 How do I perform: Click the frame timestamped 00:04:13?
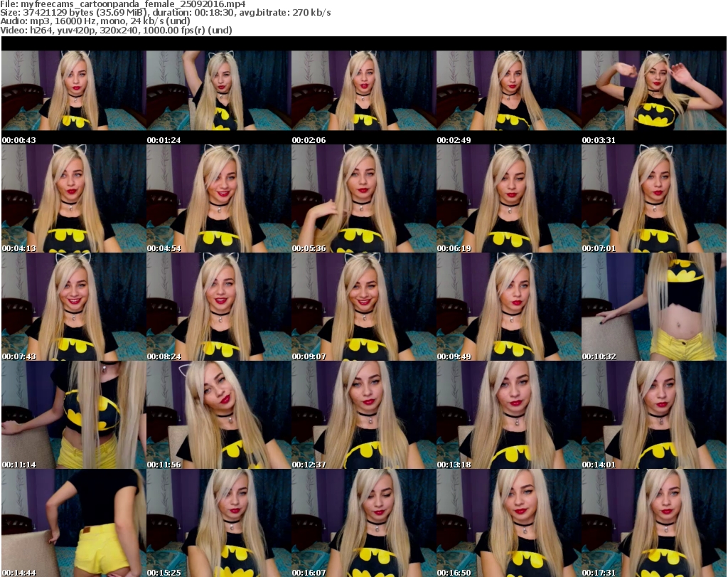pos(73,198)
